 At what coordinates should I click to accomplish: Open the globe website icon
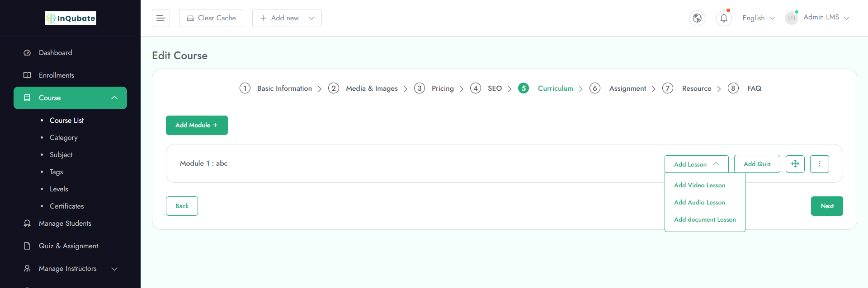697,18
